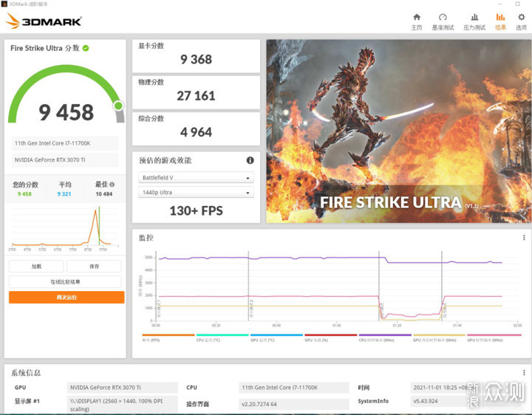532x415 pixels.
Task: Click the info icon next to 预估的游戏效能
Action: tap(250, 160)
